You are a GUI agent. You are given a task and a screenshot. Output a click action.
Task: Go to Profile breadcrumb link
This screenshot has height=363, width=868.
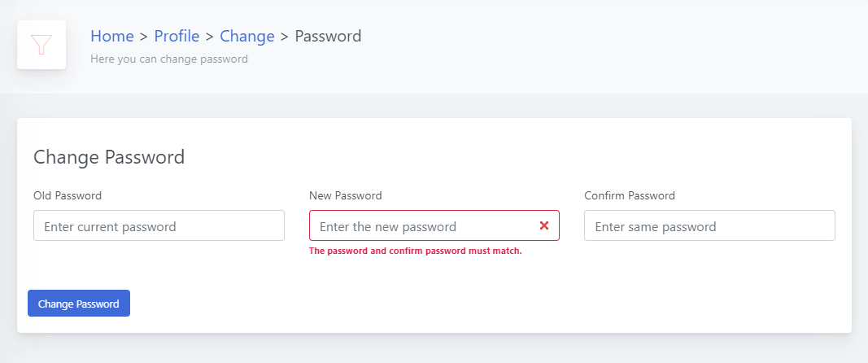pos(177,36)
